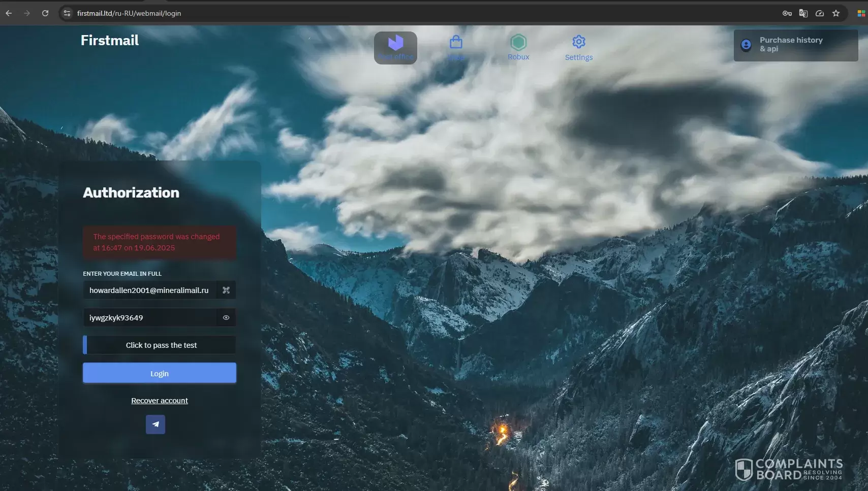This screenshot has height=491, width=868.
Task: Go back to the previous page
Action: coord(9,13)
